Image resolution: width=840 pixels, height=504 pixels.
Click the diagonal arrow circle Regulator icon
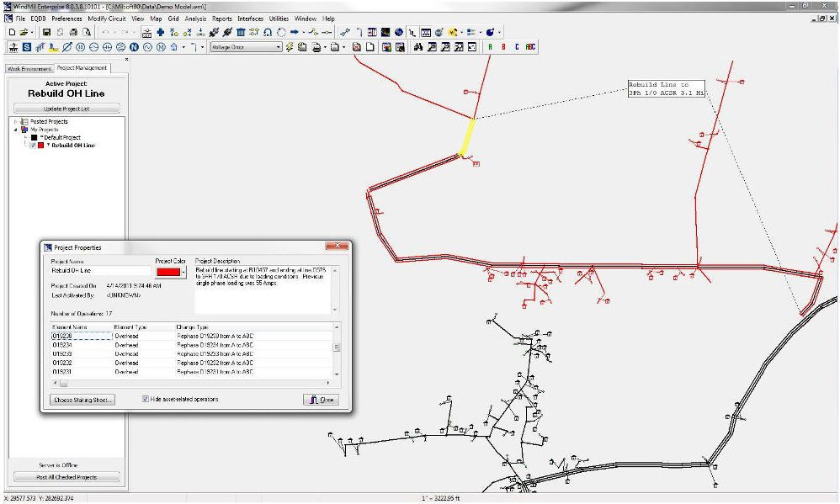pos(67,47)
